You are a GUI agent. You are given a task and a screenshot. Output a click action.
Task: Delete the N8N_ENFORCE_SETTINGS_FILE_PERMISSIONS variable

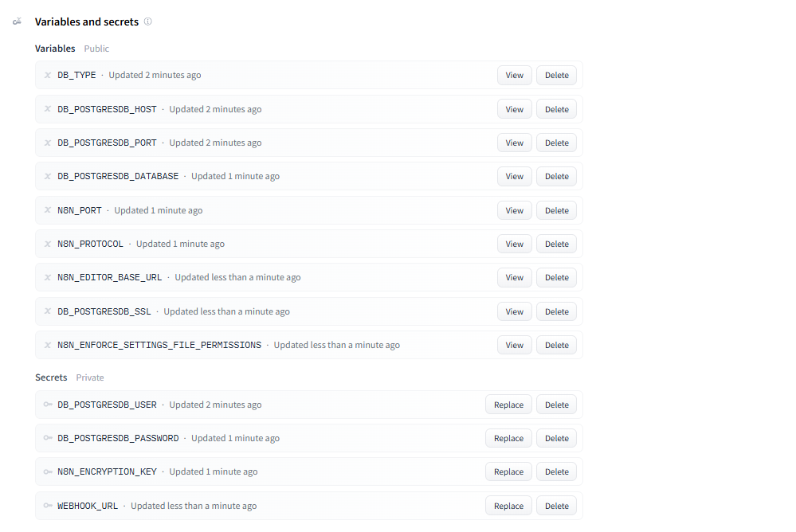pos(556,345)
